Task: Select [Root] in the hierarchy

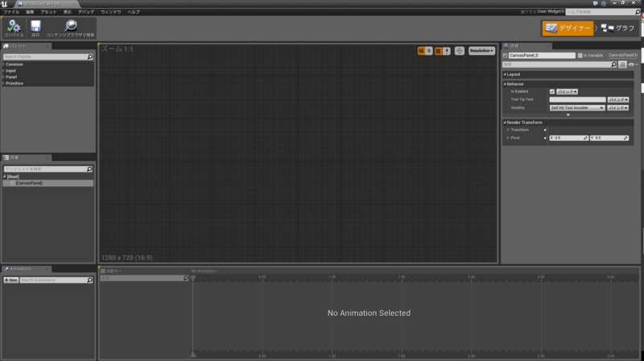Action: point(13,176)
